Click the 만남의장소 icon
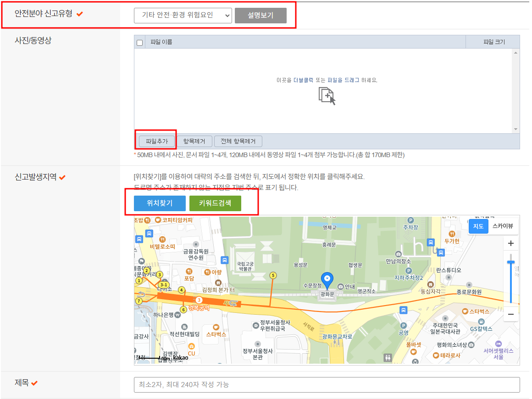Image resolution: width=532 pixels, height=399 pixels. pos(399,254)
